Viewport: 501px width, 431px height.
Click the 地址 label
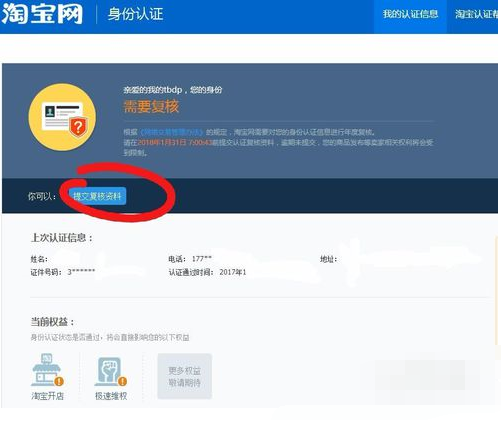point(328,259)
